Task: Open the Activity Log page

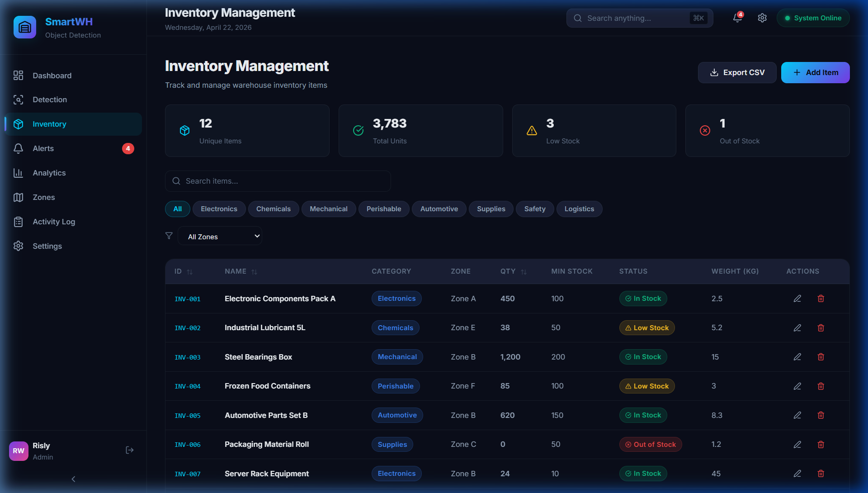Action: click(54, 222)
